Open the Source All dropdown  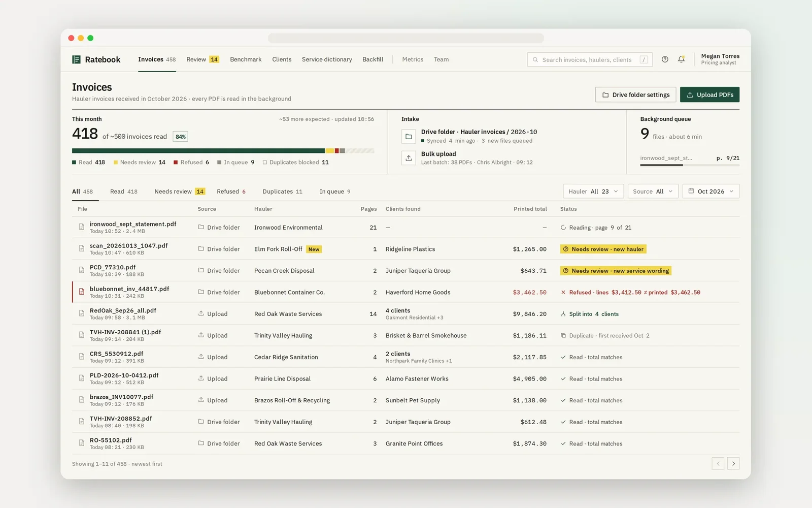(x=653, y=192)
